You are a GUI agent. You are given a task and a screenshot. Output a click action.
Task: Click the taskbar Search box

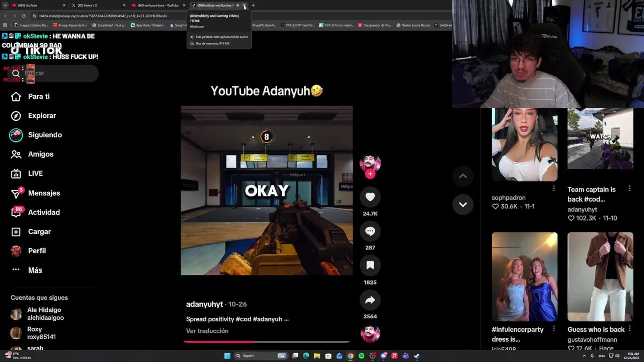coord(262,356)
